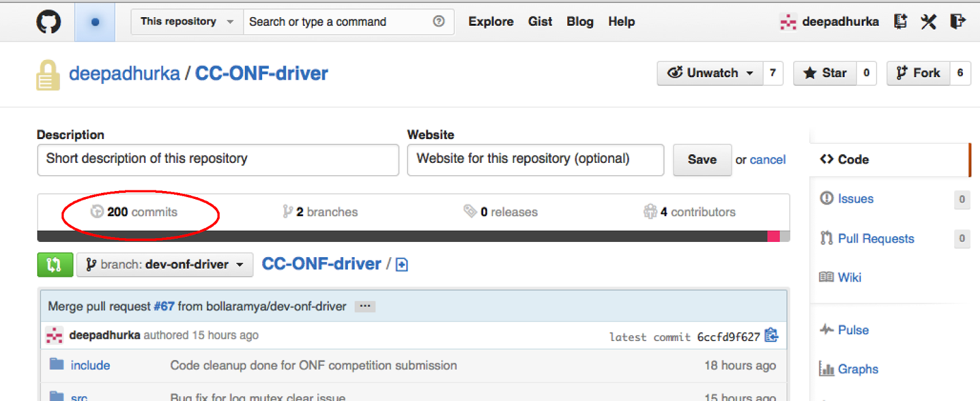Click the deepadhurka username in header
The image size is (980, 401).
pyautogui.click(x=840, y=21)
